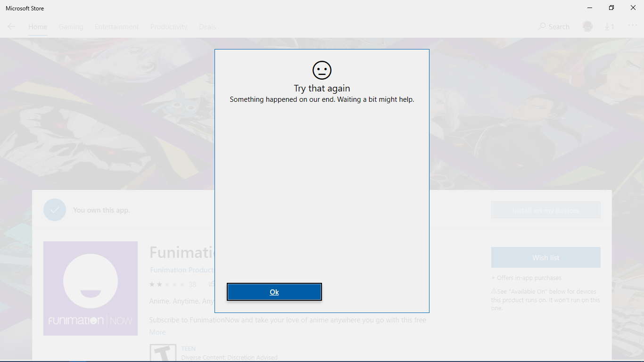Image resolution: width=644 pixels, height=362 pixels.
Task: Switch to the Entertainment tab
Action: tap(116, 27)
